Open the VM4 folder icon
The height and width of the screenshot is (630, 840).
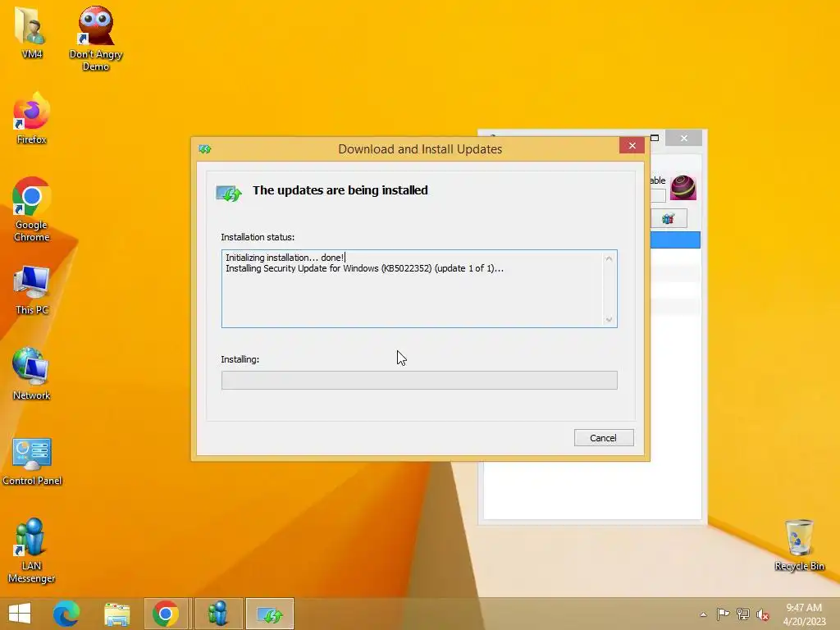(32, 31)
